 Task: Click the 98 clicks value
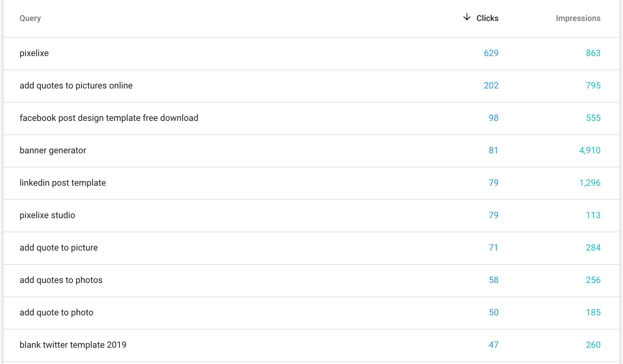coord(494,118)
